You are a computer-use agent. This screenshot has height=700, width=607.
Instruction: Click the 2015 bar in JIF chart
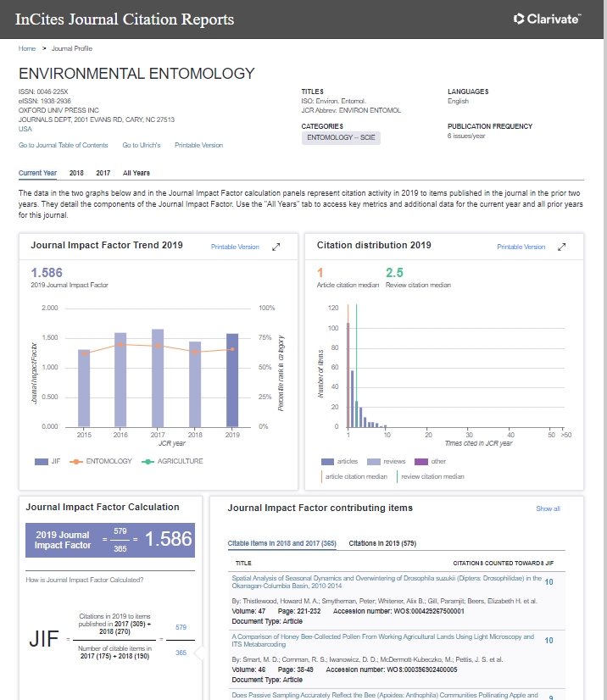tap(84, 388)
